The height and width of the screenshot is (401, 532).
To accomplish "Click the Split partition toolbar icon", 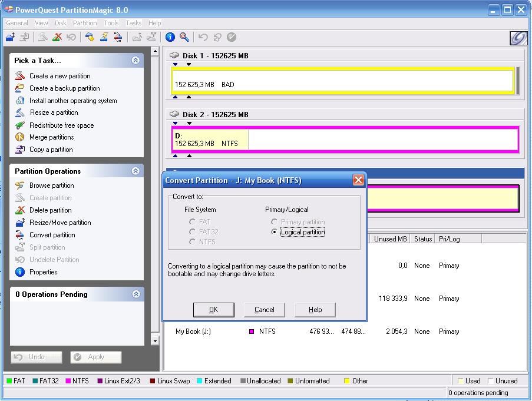I will click(151, 37).
